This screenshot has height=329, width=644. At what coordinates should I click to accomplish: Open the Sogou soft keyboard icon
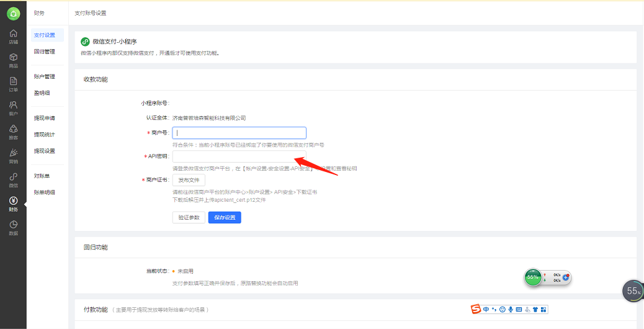pos(519,309)
